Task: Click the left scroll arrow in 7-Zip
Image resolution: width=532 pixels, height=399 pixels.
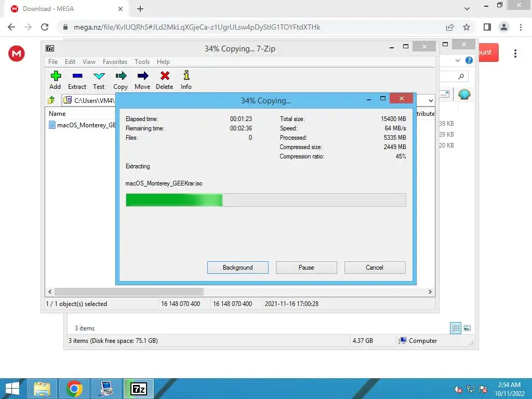Action: click(50, 291)
